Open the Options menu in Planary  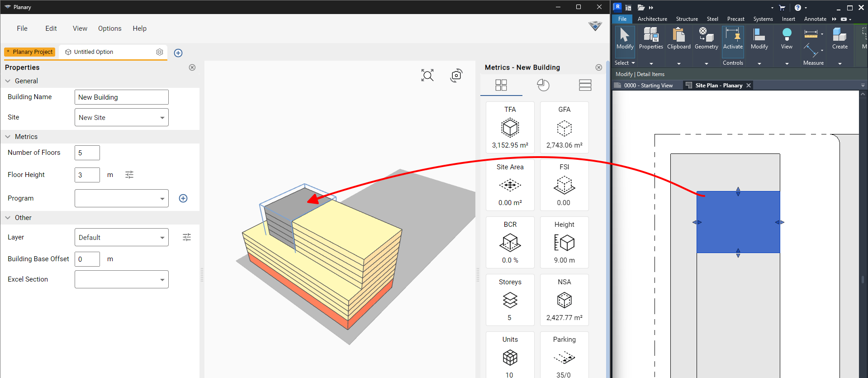click(x=110, y=29)
